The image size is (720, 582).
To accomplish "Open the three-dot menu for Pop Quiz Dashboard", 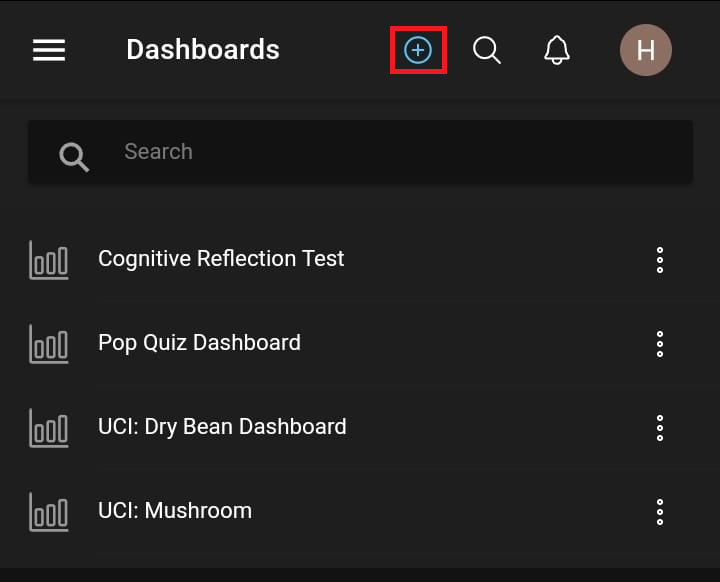I will pyautogui.click(x=660, y=344).
